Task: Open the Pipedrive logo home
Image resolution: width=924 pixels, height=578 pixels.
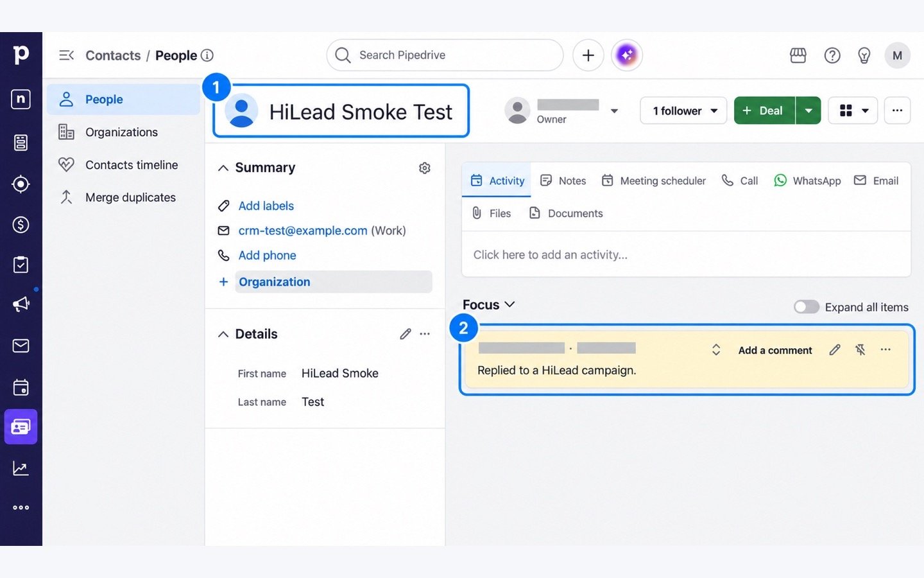Action: coord(21,55)
